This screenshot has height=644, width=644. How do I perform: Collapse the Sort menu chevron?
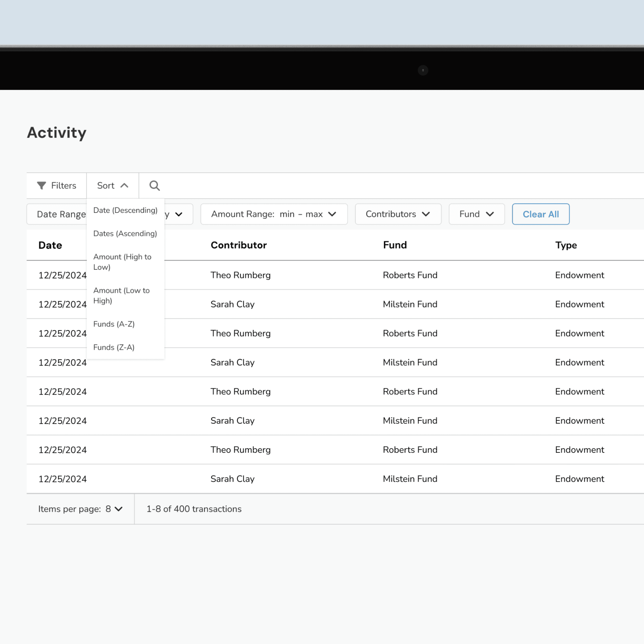[x=124, y=186]
